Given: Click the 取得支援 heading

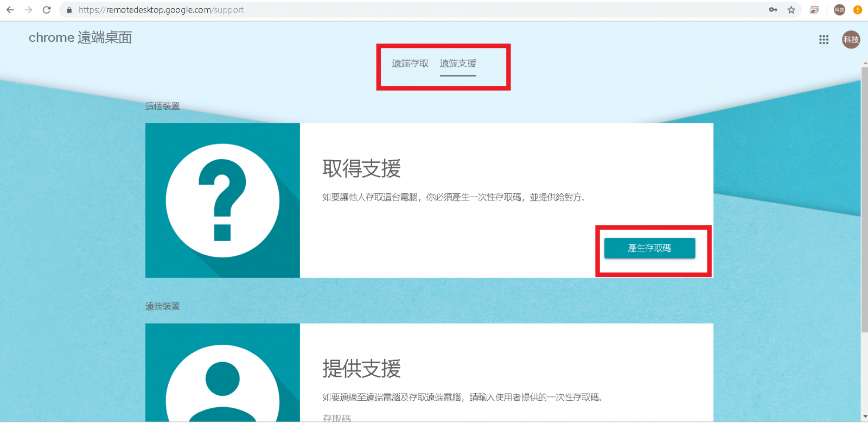Looking at the screenshot, I should pos(362,169).
